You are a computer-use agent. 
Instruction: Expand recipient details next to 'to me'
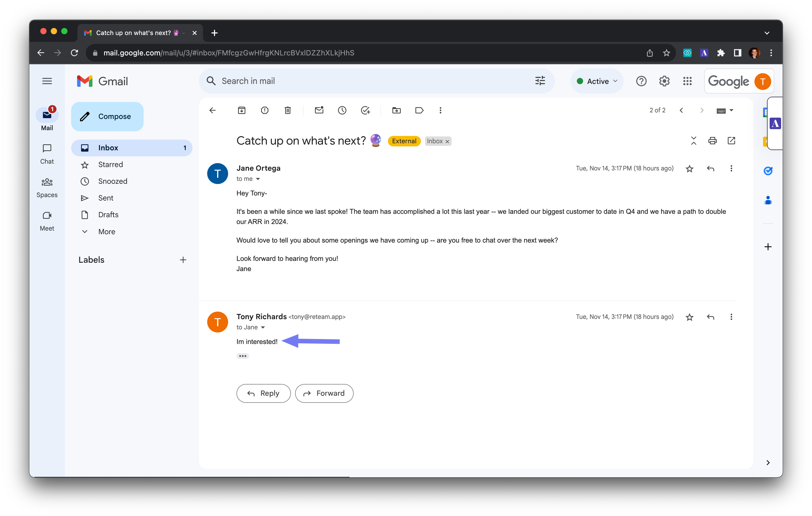[x=258, y=179]
